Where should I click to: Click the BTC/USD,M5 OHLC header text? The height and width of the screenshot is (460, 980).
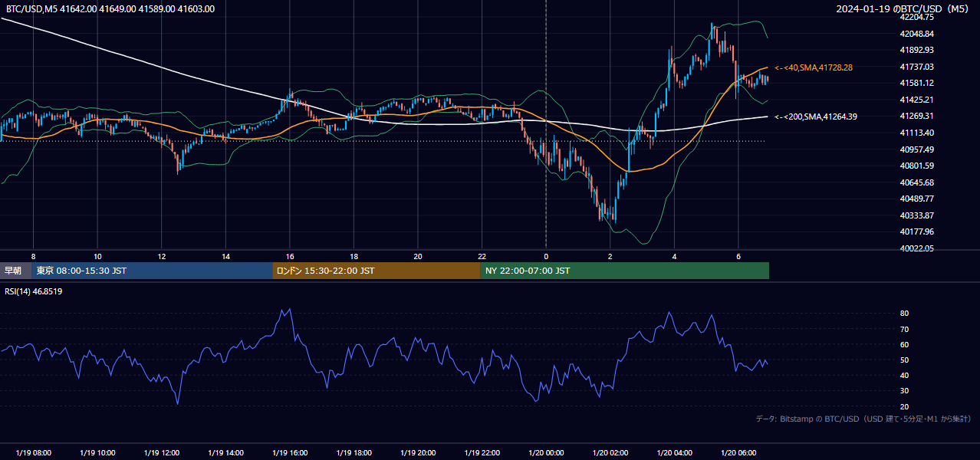point(110,9)
